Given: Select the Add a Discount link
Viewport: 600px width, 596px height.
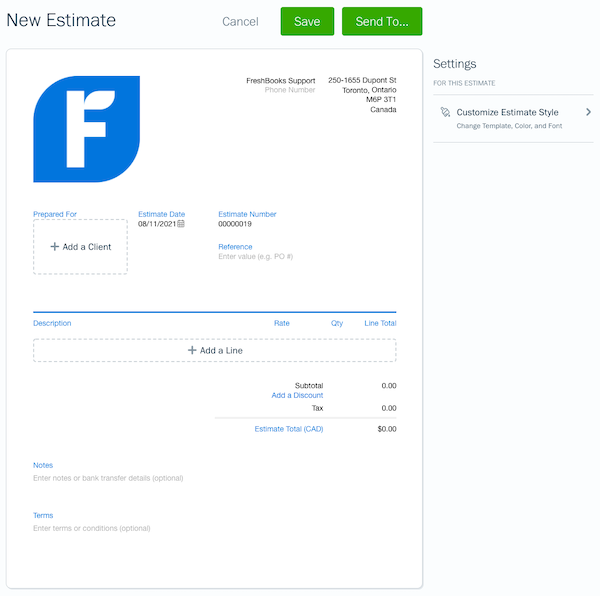Looking at the screenshot, I should [x=297, y=396].
